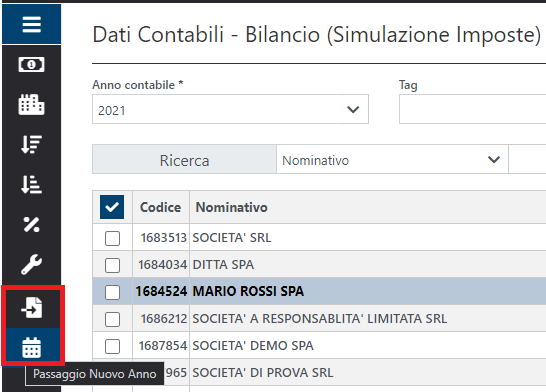Toggle the select-all checkbox in table header
Image resolution: width=546 pixels, height=392 pixels.
coord(112,207)
